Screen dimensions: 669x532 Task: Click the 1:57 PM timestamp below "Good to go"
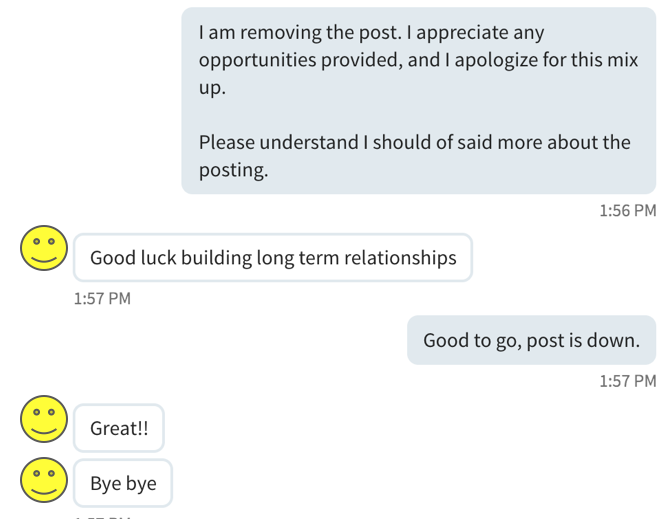(x=627, y=381)
